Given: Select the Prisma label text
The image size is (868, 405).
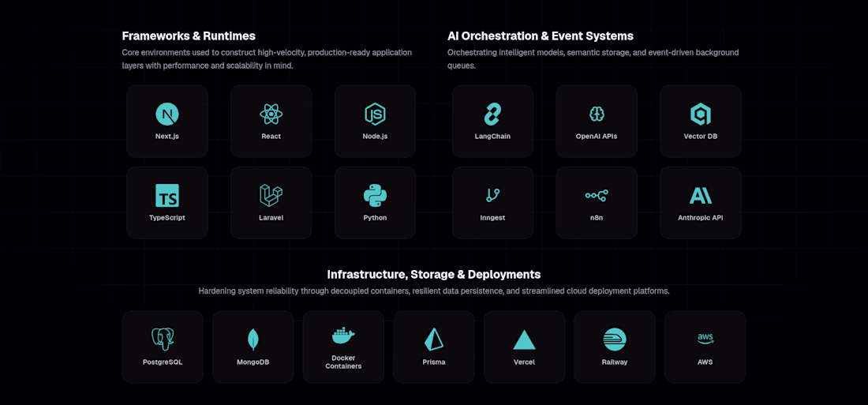Looking at the screenshot, I should (434, 362).
